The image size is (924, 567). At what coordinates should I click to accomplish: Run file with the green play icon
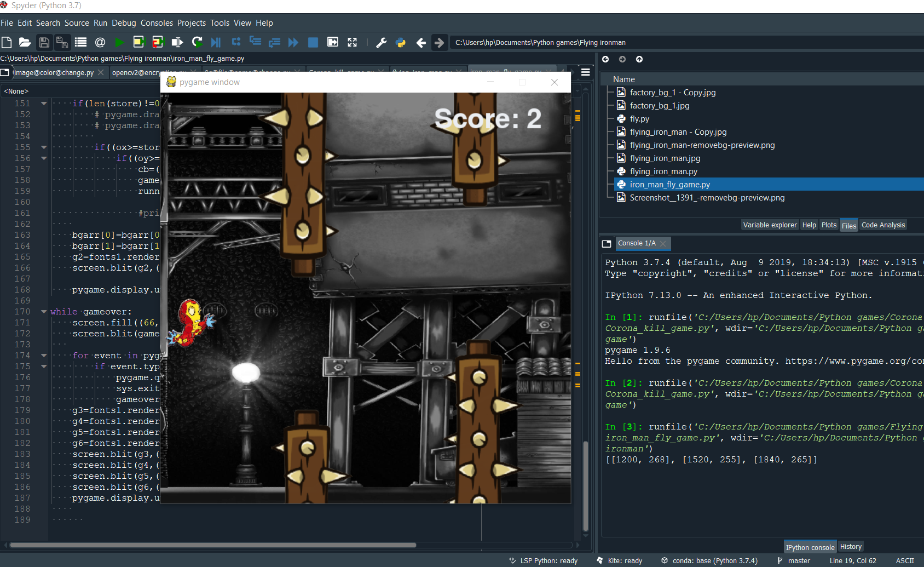pos(119,42)
